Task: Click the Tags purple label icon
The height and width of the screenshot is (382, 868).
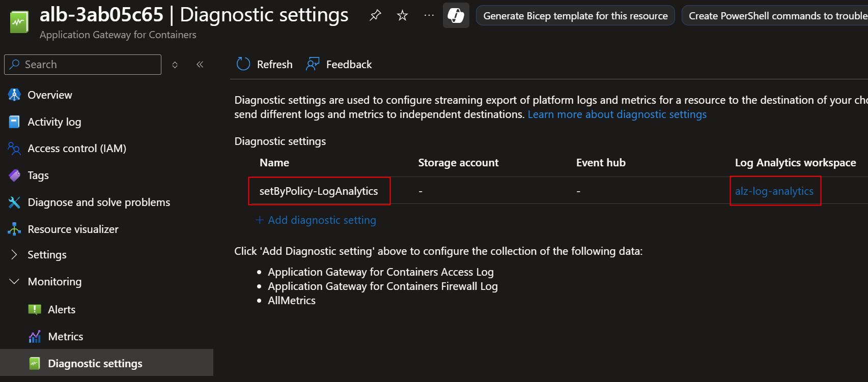Action: [x=14, y=175]
